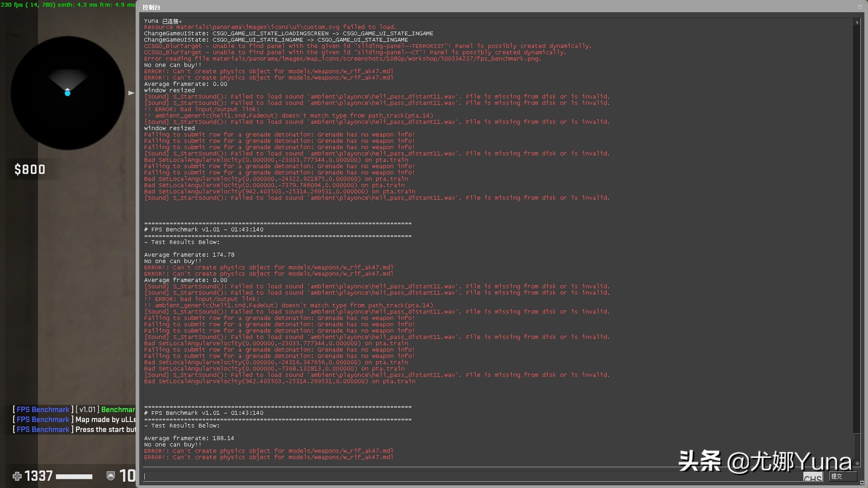Click the -7368.132813 angular velocity line
This screenshot has height=488, width=868.
pos(274,369)
